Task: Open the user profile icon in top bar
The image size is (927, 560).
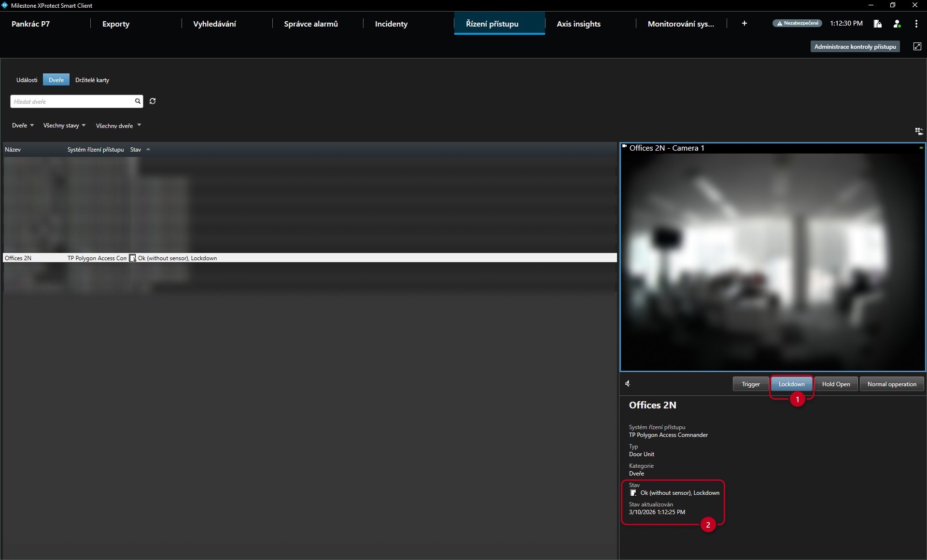Action: click(x=897, y=24)
